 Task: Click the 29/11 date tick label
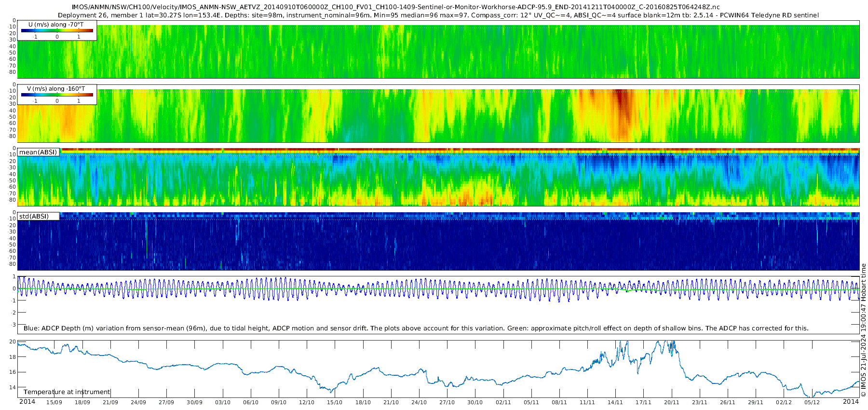(756, 402)
